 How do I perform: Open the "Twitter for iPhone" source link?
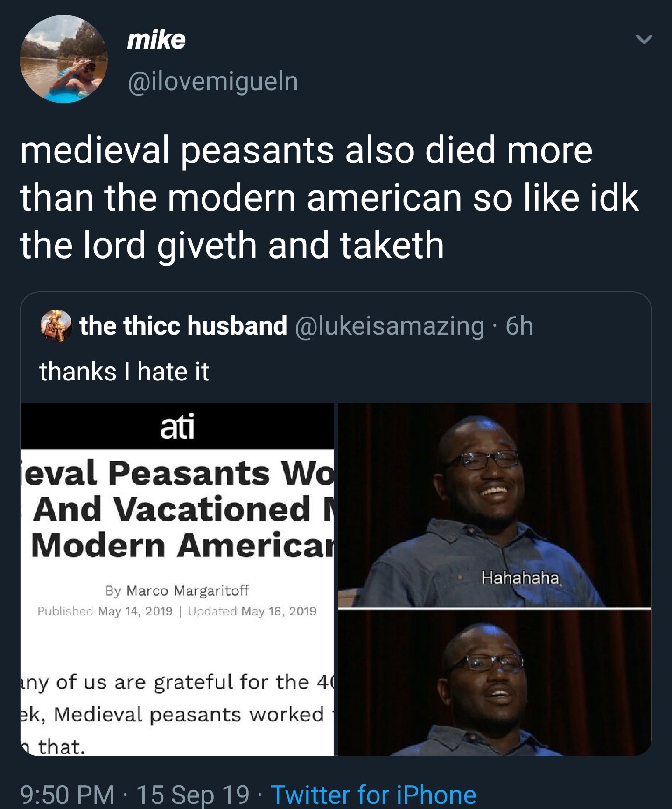tap(373, 795)
